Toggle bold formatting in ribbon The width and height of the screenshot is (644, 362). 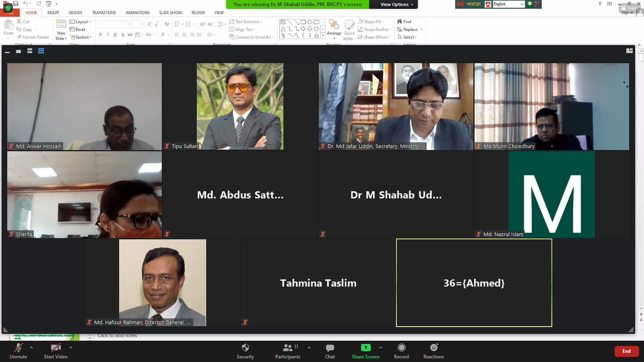click(x=100, y=35)
